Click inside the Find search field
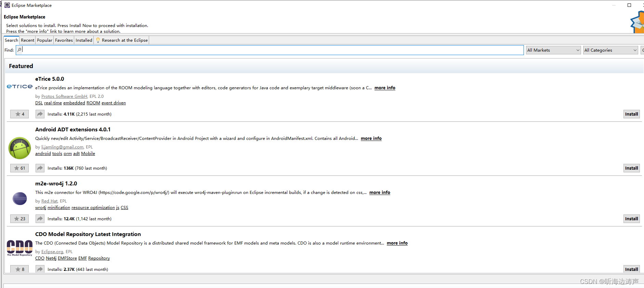This screenshot has height=288, width=644. [x=270, y=50]
